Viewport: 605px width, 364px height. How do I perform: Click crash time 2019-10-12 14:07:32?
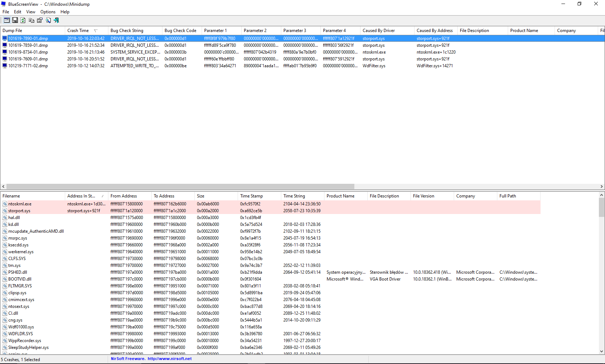pos(86,66)
